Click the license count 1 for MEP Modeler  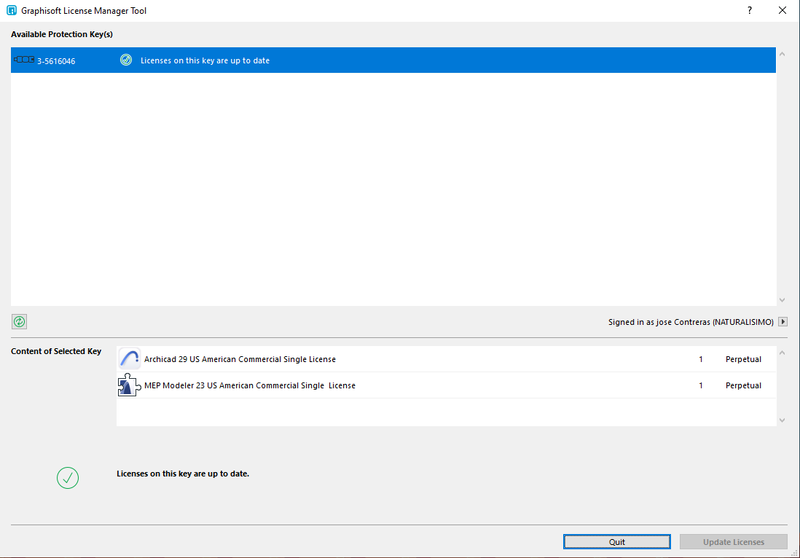701,386
